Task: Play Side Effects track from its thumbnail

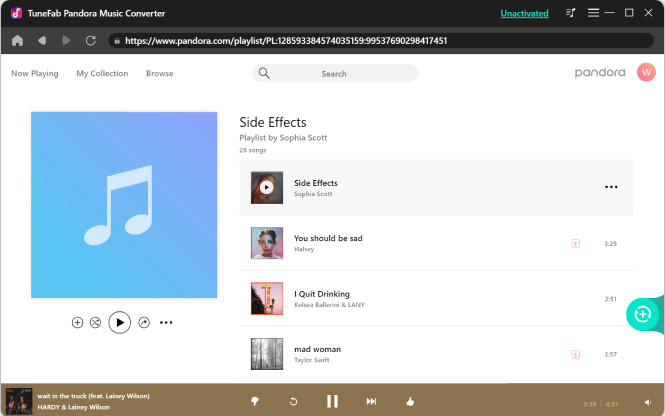Action: click(x=267, y=187)
